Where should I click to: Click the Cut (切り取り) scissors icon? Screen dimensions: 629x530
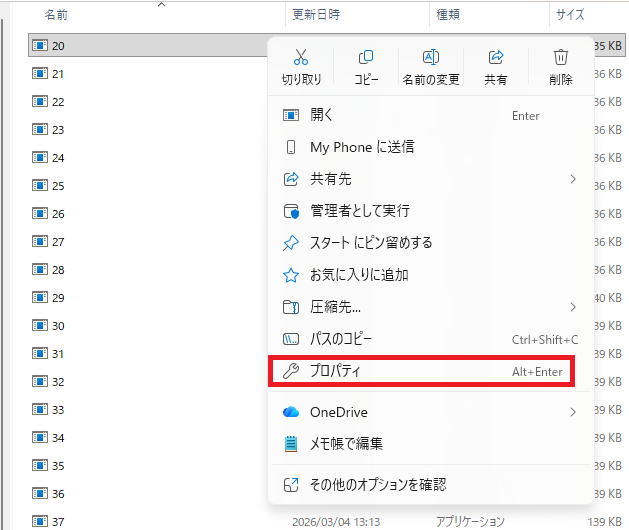point(301,58)
